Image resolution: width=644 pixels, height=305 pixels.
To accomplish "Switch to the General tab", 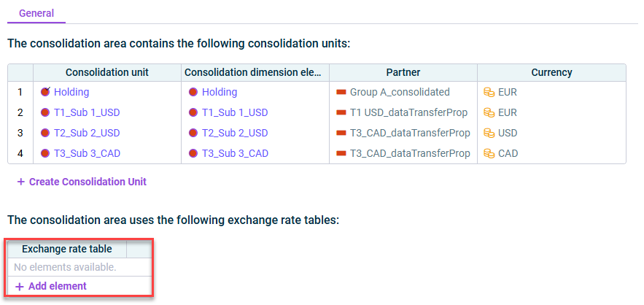I will click(36, 13).
